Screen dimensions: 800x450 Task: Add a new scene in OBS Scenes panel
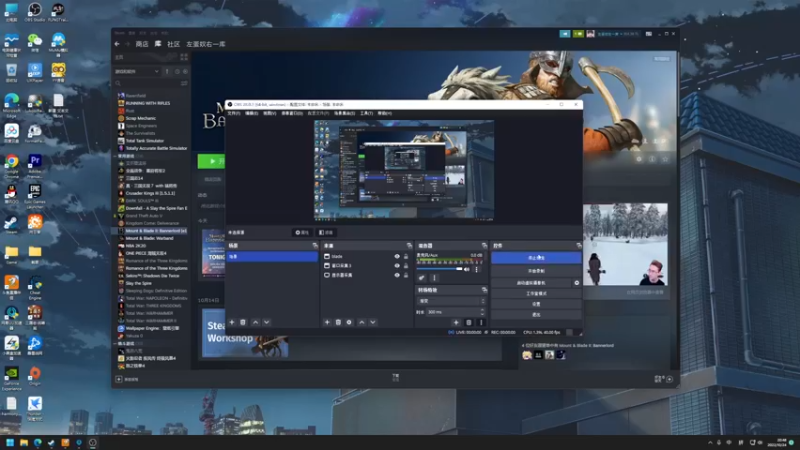(232, 322)
